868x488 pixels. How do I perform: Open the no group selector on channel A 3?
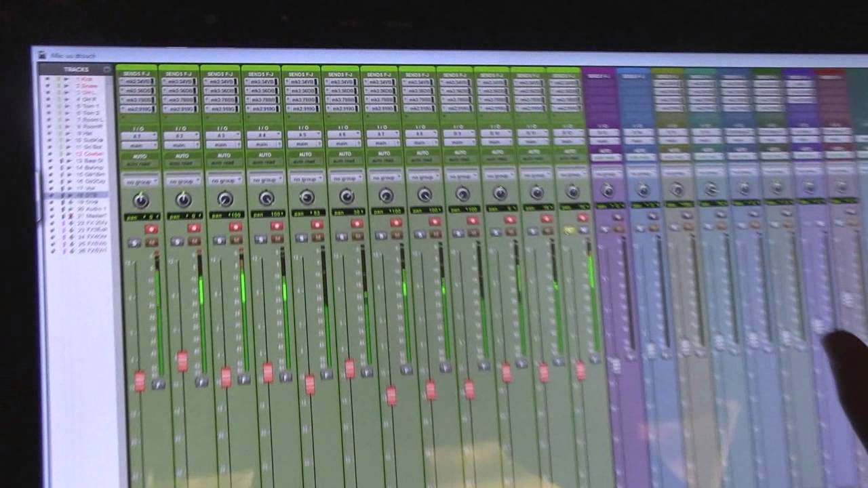[224, 180]
